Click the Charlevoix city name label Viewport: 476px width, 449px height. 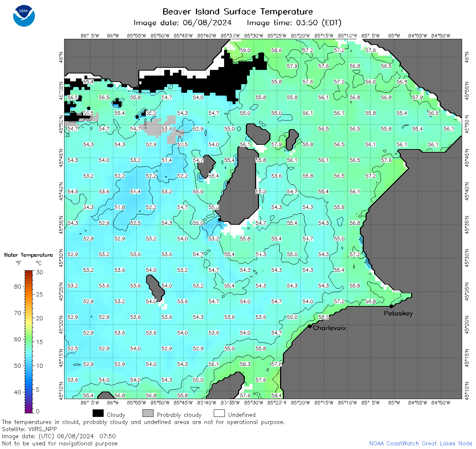(329, 328)
